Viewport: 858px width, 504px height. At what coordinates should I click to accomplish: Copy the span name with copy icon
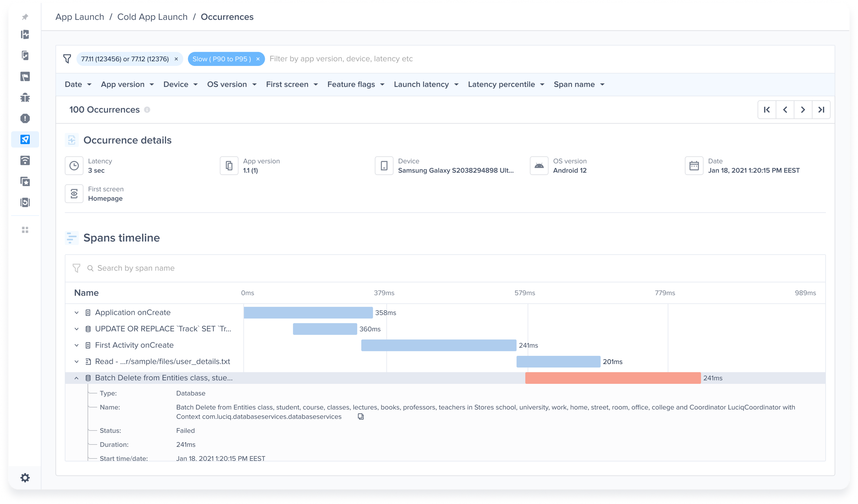[x=360, y=417]
